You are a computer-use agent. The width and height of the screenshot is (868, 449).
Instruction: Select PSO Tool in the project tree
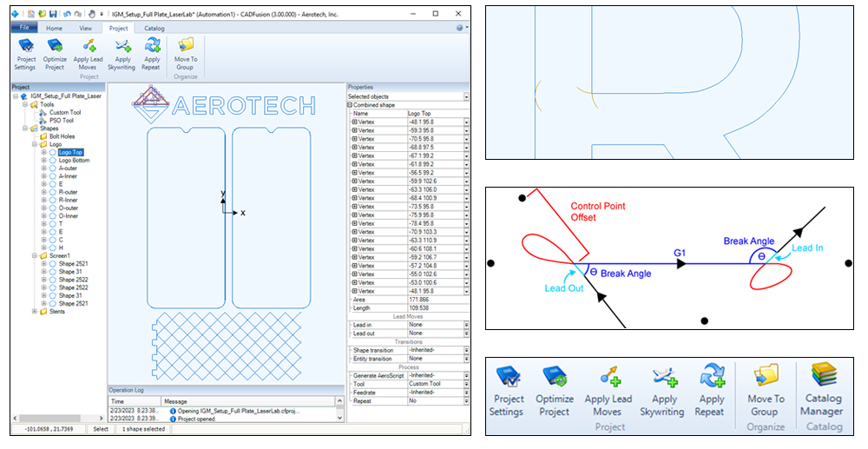click(x=61, y=120)
